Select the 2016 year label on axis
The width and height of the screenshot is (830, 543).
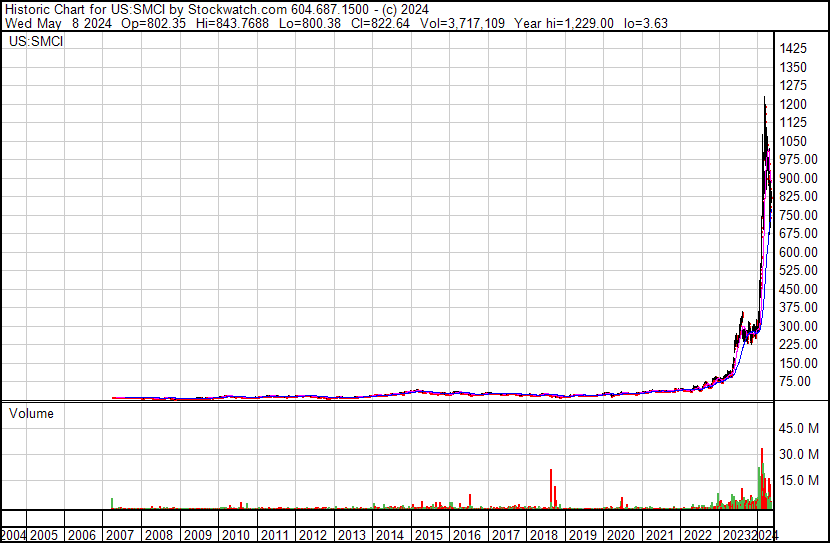click(467, 535)
